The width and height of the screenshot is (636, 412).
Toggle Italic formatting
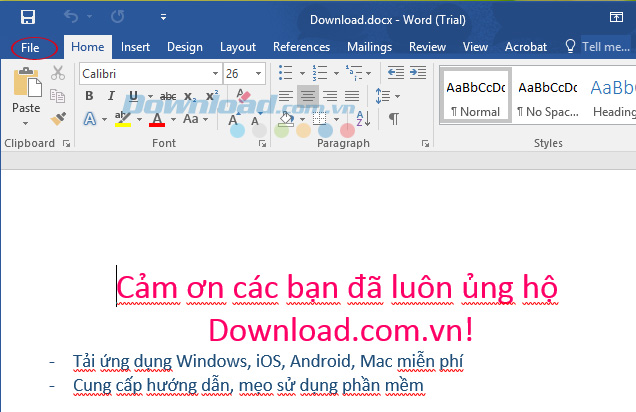[111, 96]
